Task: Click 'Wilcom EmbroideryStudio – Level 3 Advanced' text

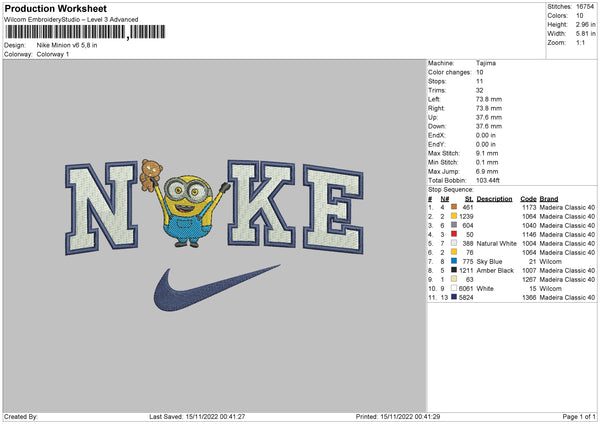Action: tap(71, 20)
